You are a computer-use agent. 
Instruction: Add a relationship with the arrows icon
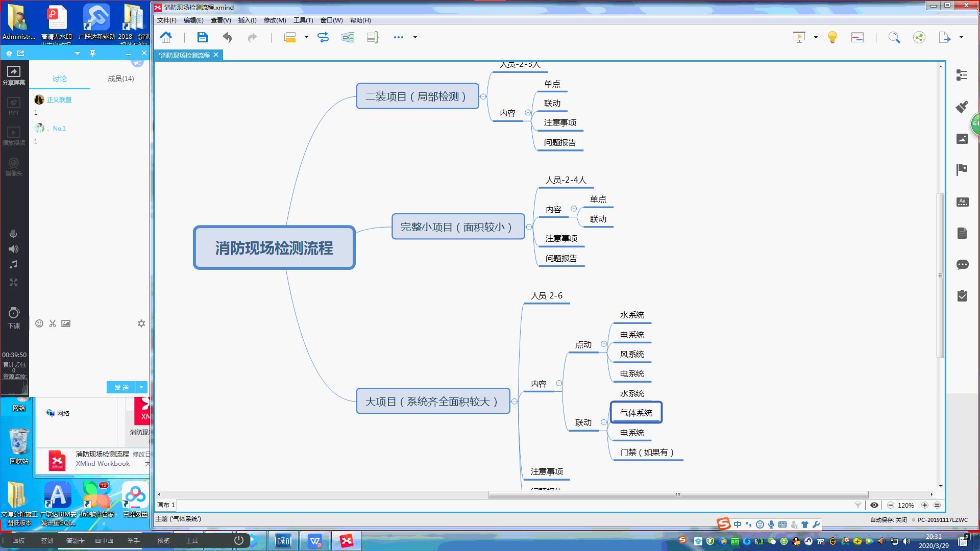click(323, 37)
